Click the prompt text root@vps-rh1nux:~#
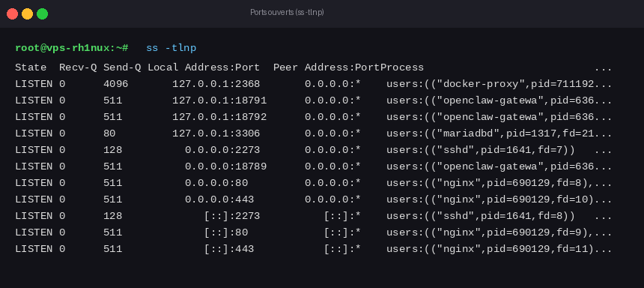Image resolution: width=644 pixels, height=288 pixels. (72, 48)
